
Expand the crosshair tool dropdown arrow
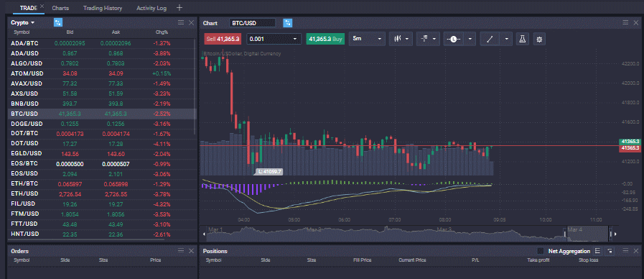pos(434,39)
